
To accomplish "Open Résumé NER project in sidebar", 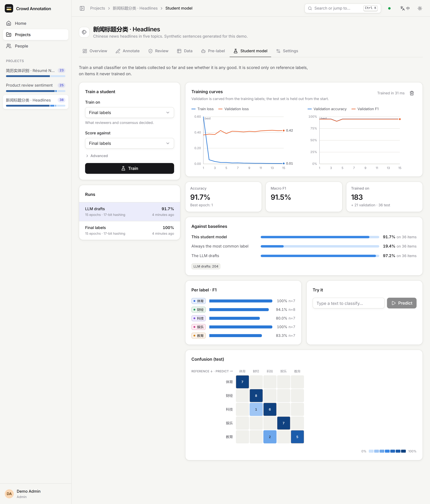I will pos(36,72).
